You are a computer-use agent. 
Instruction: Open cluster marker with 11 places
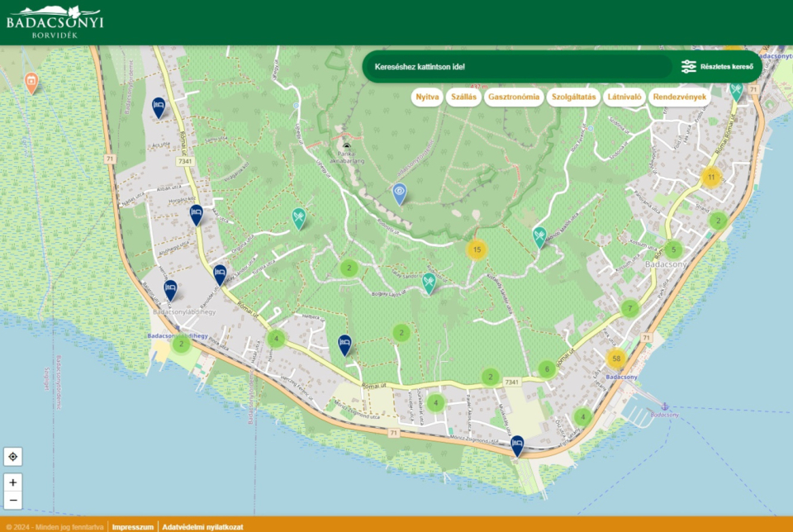[x=711, y=177]
